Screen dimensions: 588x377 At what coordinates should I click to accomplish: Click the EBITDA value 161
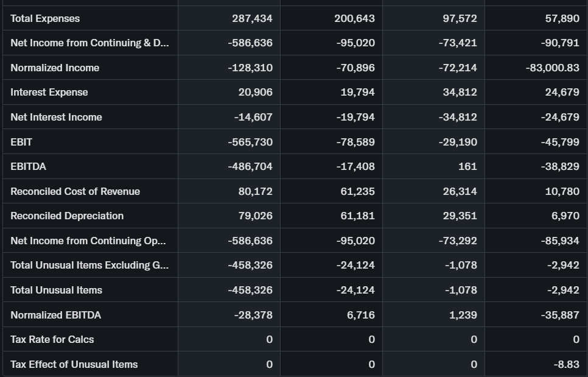coord(468,166)
